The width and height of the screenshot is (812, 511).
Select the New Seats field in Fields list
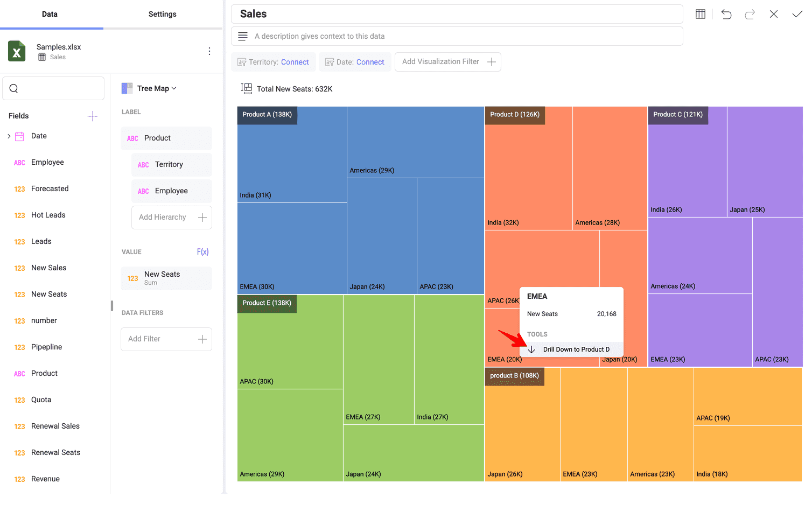pos(50,295)
